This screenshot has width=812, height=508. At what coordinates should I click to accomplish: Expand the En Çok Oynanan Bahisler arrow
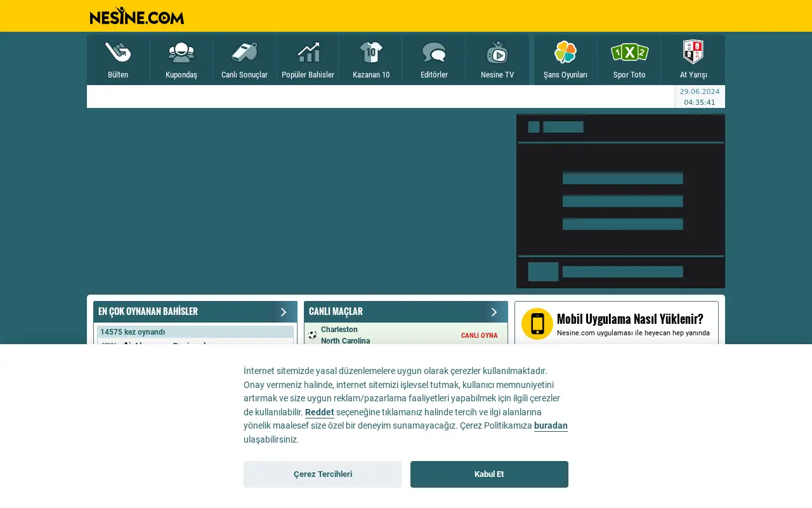[x=284, y=312]
